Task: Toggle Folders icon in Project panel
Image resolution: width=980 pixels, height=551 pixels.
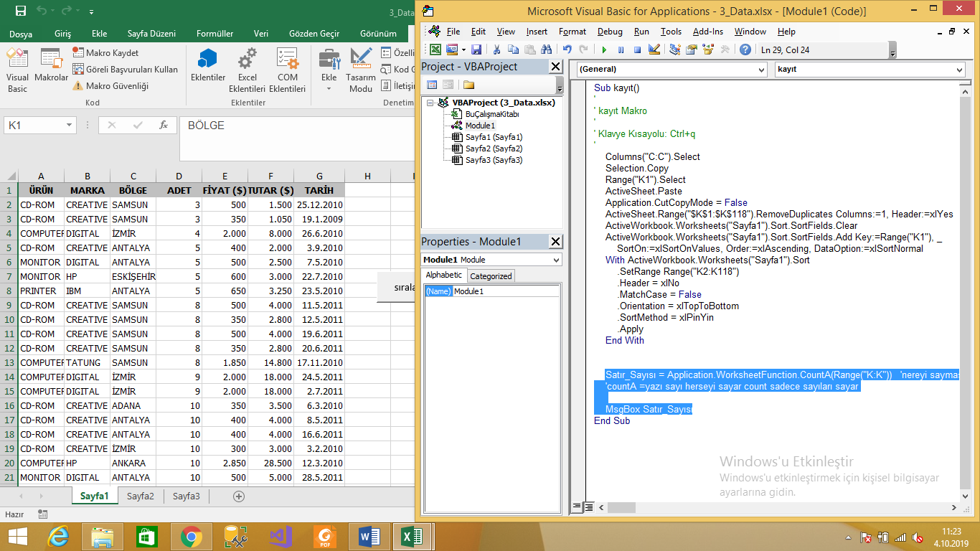Action: tap(468, 85)
